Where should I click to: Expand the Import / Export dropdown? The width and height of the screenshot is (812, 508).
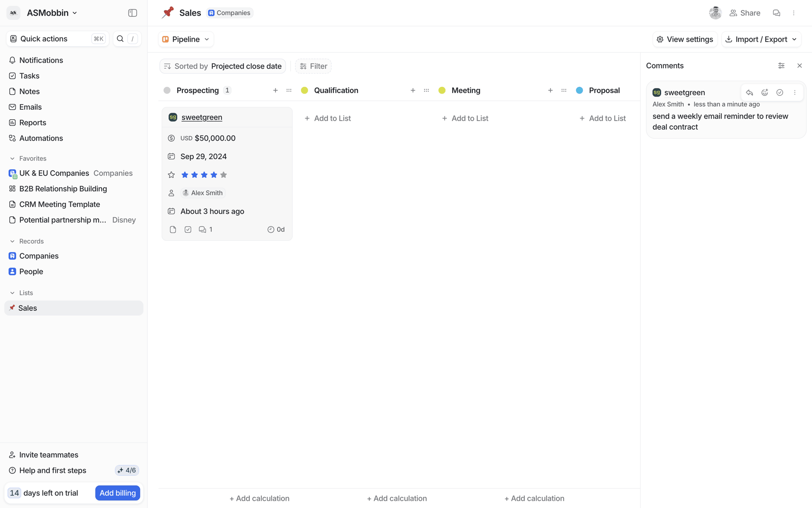(761, 39)
